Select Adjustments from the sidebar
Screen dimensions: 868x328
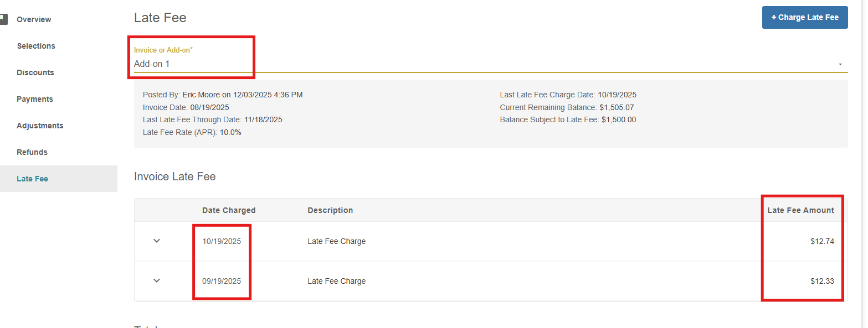click(x=40, y=126)
